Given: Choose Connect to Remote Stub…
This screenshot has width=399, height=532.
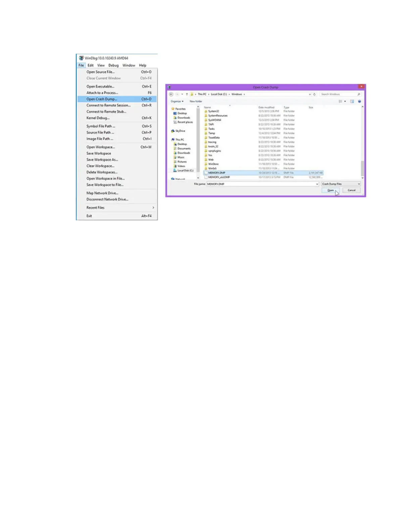Looking at the screenshot, I should [x=117, y=112].
